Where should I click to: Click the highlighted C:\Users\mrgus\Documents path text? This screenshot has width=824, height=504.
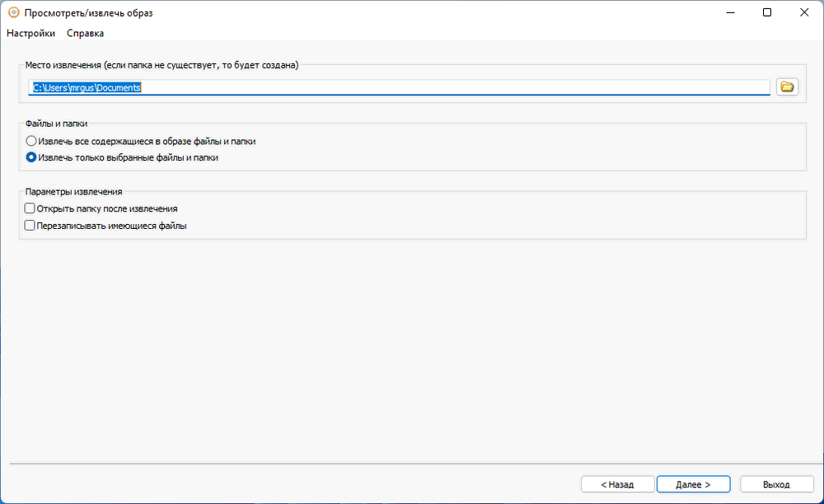pyautogui.click(x=87, y=87)
